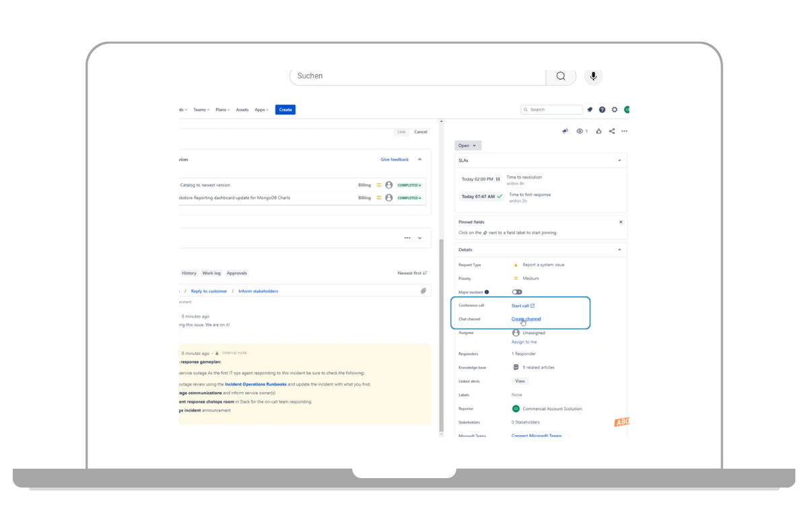
Task: Click the Report a system issue warning icon
Action: (x=516, y=265)
